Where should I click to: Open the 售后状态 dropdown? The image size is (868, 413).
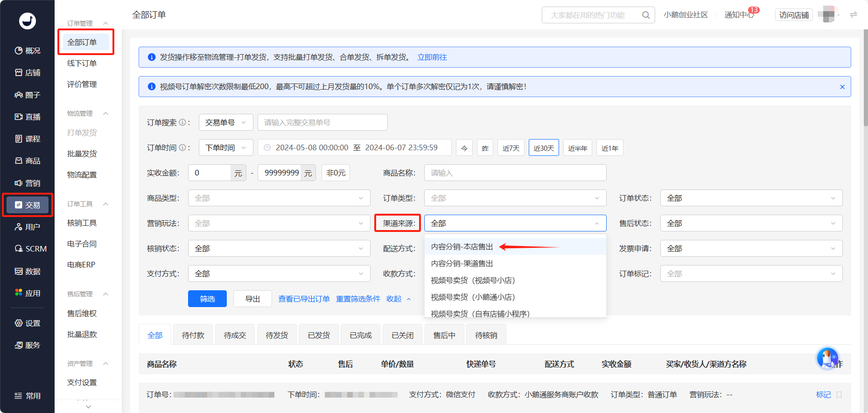tap(751, 223)
